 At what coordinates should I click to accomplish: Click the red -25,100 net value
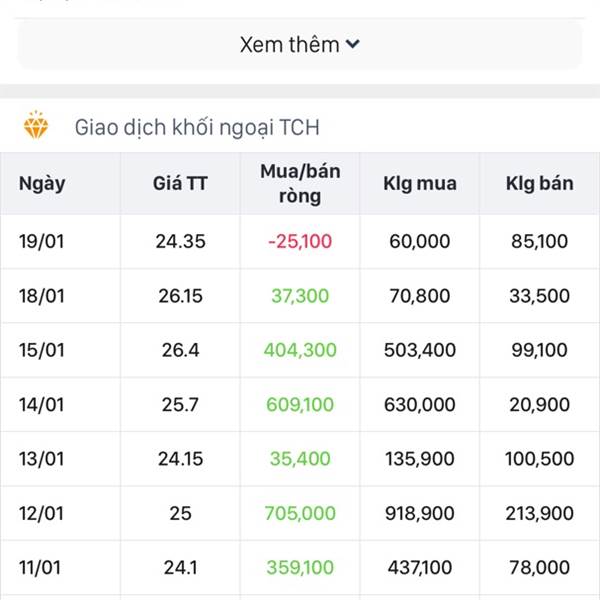pos(300,241)
